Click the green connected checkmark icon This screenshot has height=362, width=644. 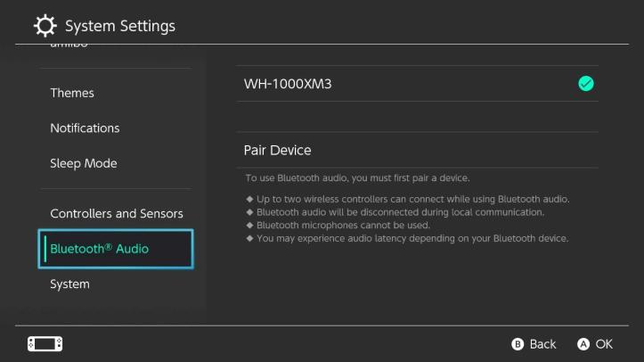click(586, 84)
